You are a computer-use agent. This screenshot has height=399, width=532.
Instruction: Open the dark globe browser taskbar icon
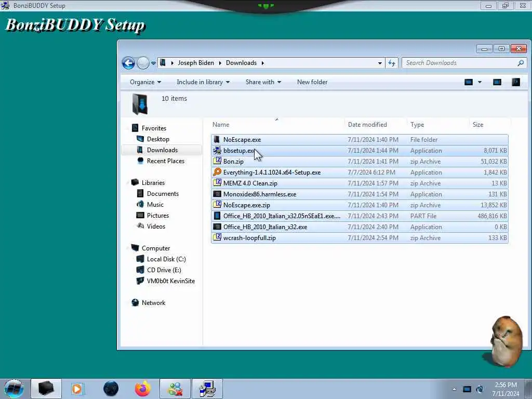pos(111,389)
